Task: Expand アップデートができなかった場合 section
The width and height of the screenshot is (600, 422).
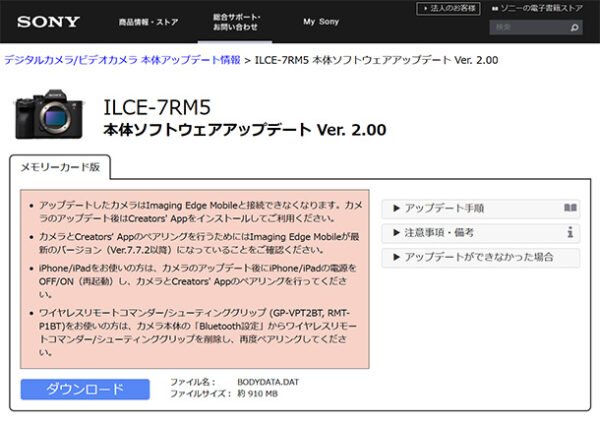Action: [481, 257]
